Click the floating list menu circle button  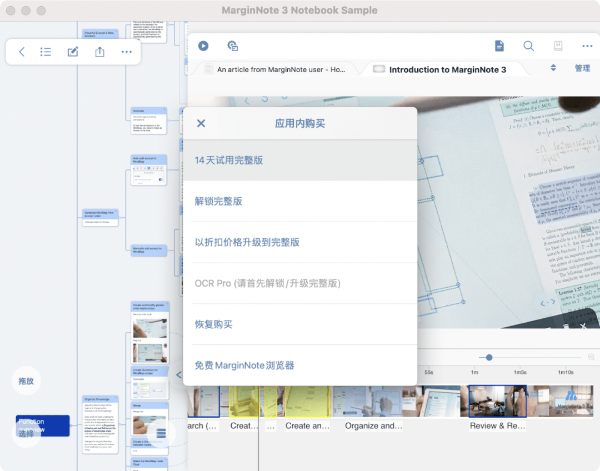[x=161, y=433]
